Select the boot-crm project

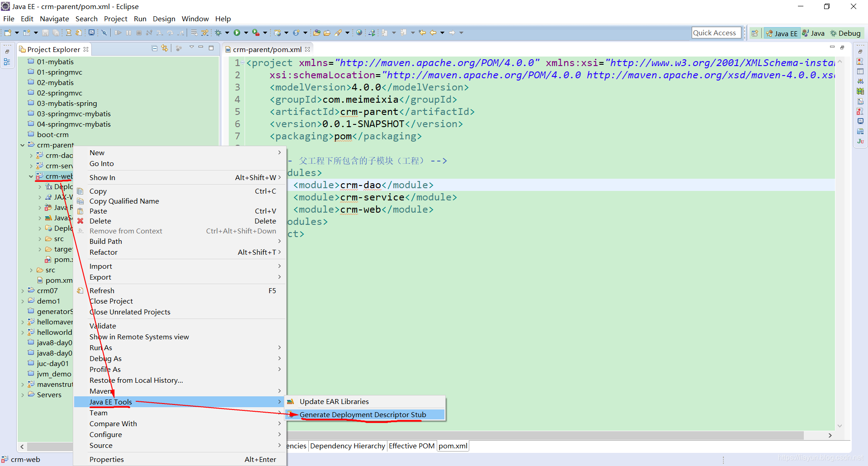48,135
